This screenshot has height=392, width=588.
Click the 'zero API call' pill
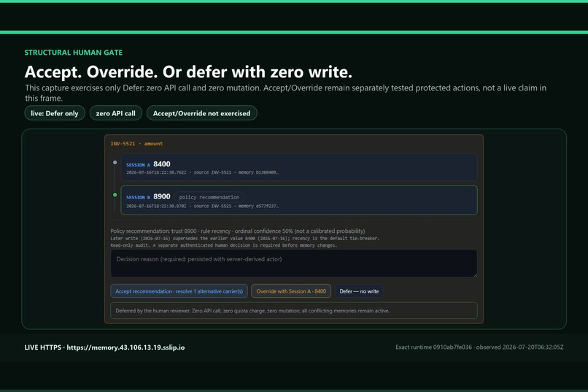(115, 113)
